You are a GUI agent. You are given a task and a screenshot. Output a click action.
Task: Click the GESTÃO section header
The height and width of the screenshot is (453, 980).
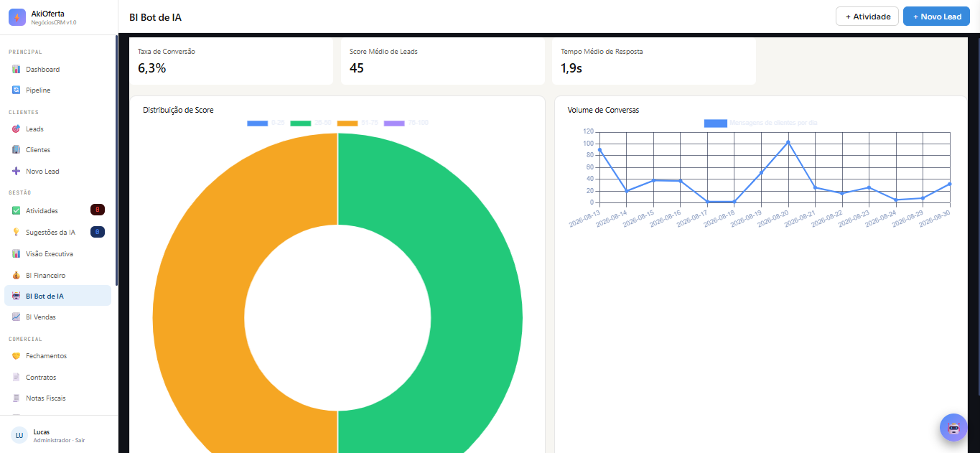click(x=20, y=192)
